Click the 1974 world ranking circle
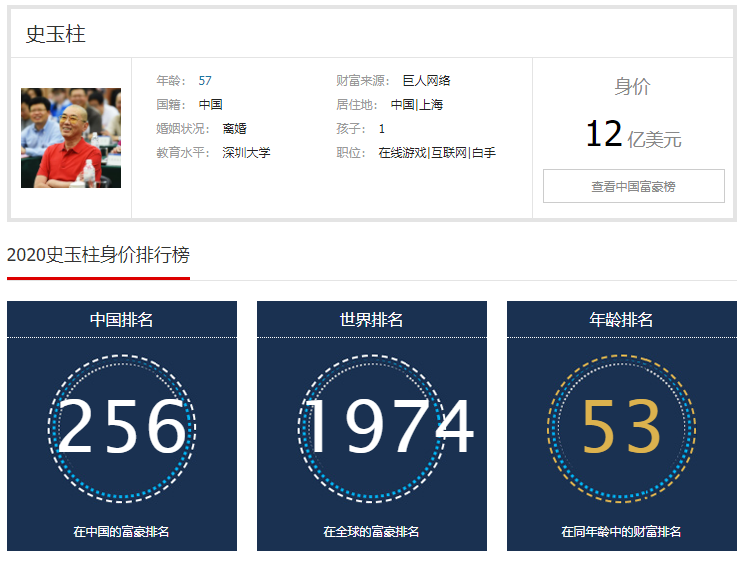748x562 pixels. pyautogui.click(x=372, y=428)
